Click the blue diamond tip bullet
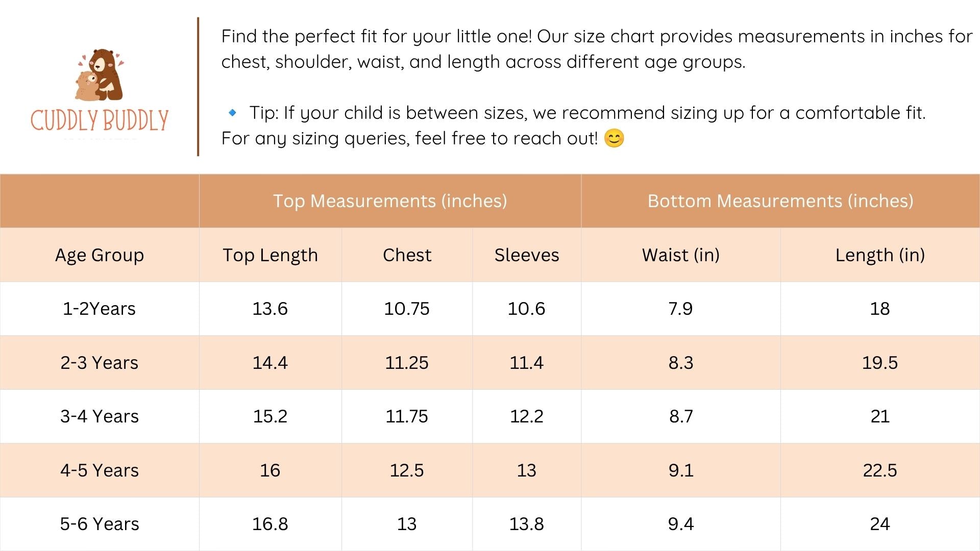Viewport: 980px width, 551px height. point(232,113)
